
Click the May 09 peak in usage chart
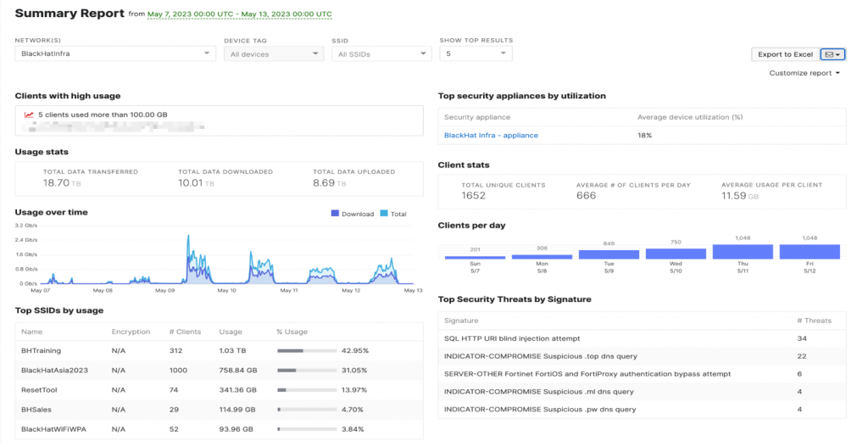click(187, 246)
